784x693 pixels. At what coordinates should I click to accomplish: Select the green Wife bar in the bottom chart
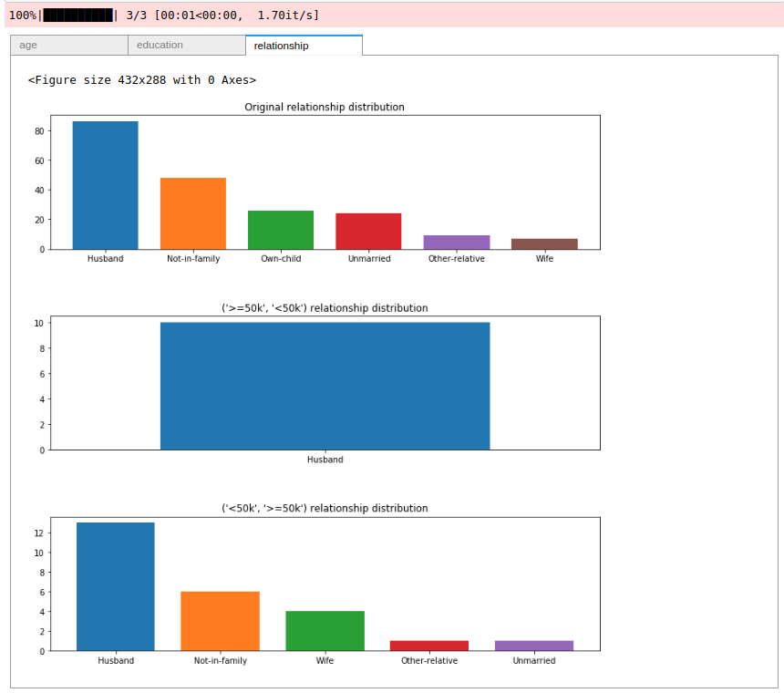point(325,631)
